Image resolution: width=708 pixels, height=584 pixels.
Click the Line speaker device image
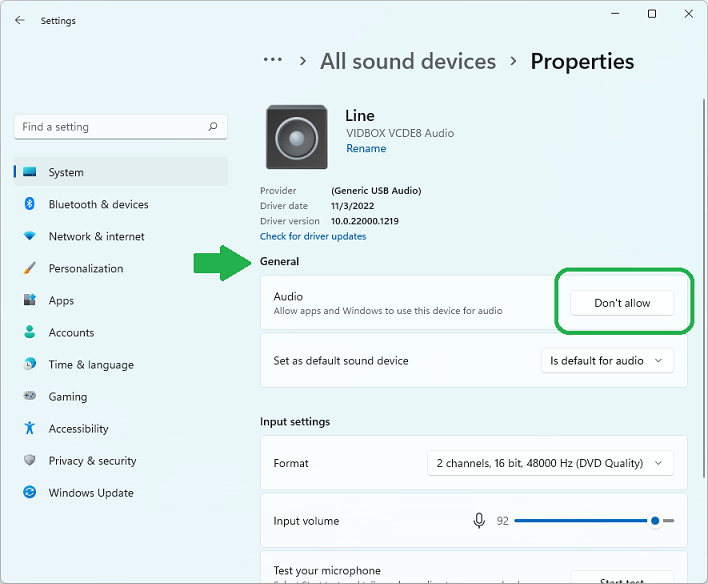coord(296,137)
